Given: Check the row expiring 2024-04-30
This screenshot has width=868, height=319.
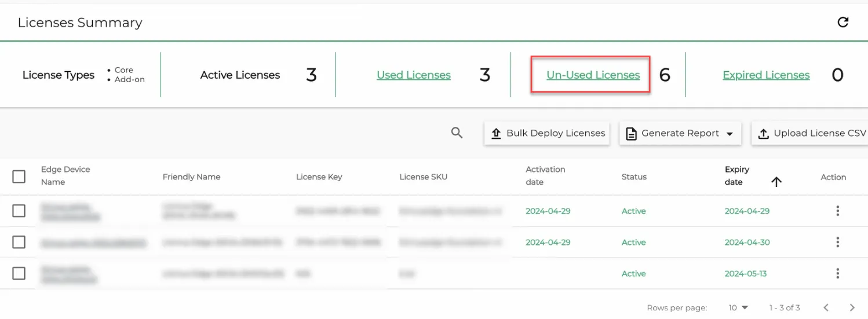Looking at the screenshot, I should pos(19,242).
